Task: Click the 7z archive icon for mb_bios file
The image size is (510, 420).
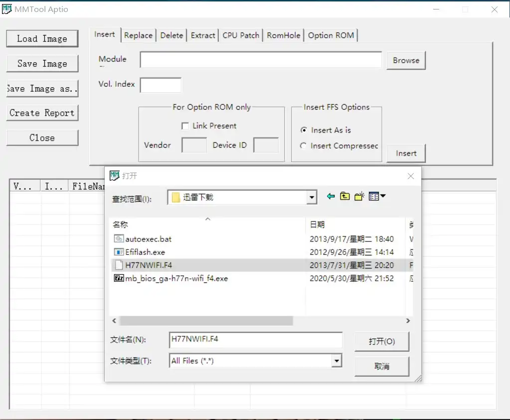Action: (x=118, y=278)
